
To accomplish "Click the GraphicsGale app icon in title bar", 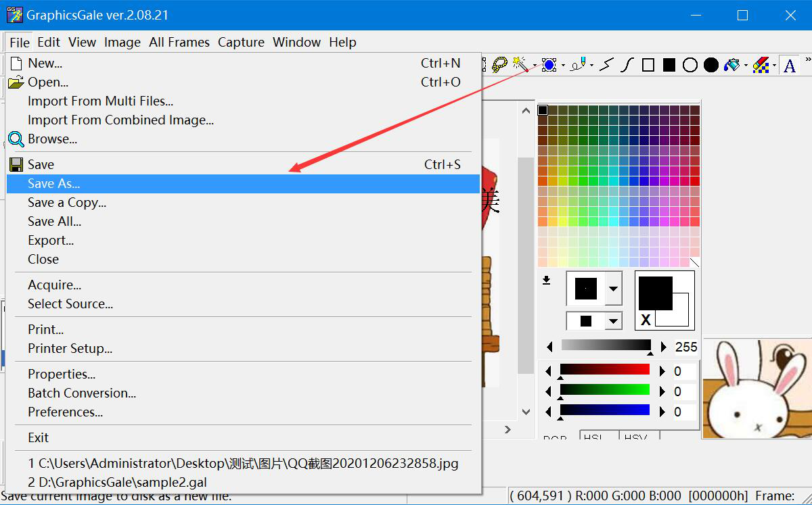I will click(x=15, y=14).
